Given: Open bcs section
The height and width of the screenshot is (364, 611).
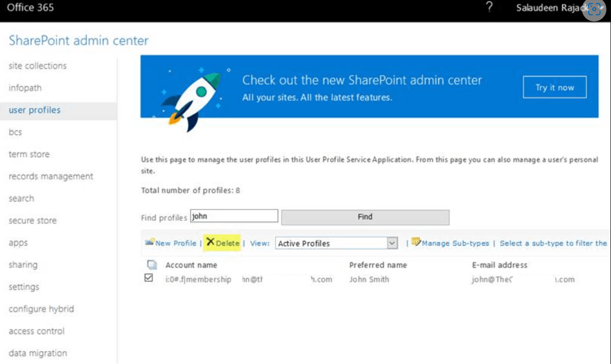Looking at the screenshot, I should tap(15, 132).
